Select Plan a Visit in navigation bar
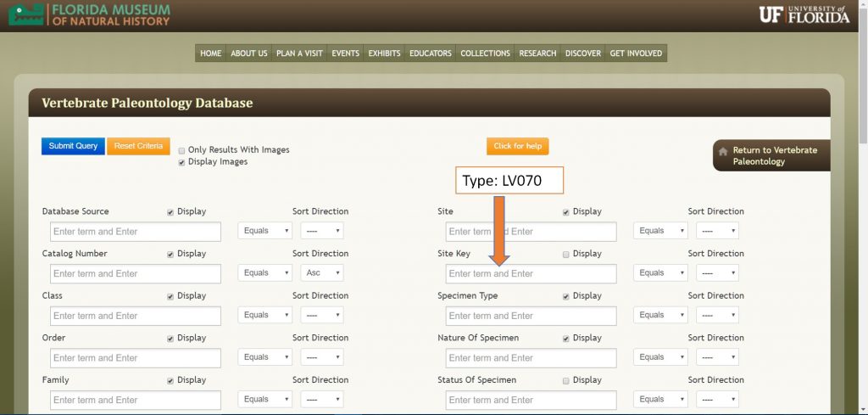 (x=299, y=53)
